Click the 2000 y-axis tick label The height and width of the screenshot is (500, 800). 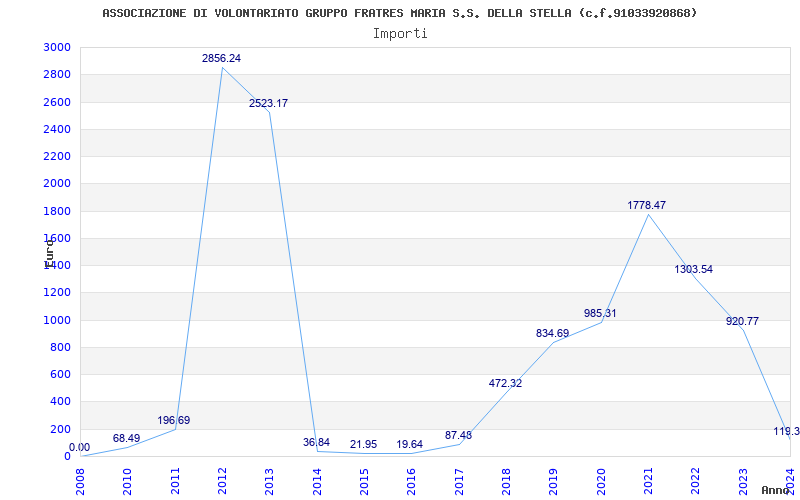point(58,184)
